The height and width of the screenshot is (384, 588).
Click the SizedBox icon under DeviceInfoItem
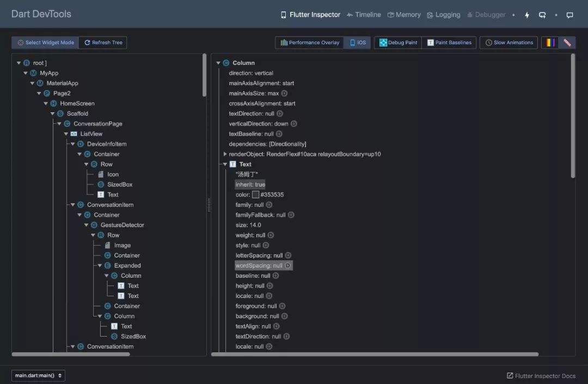click(x=101, y=185)
